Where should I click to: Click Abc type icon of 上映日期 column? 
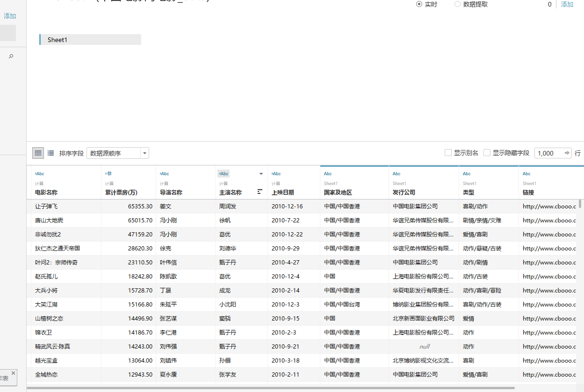pos(276,174)
